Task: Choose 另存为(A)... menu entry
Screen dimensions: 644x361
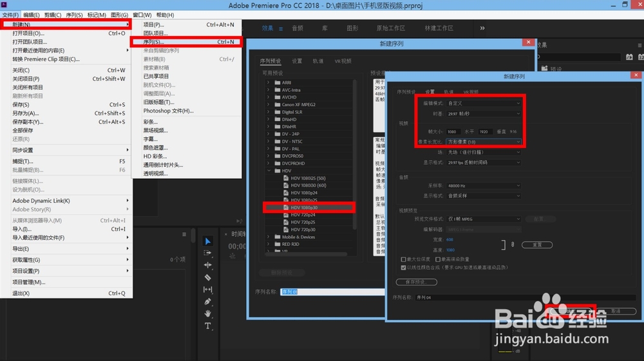Action: [66, 113]
